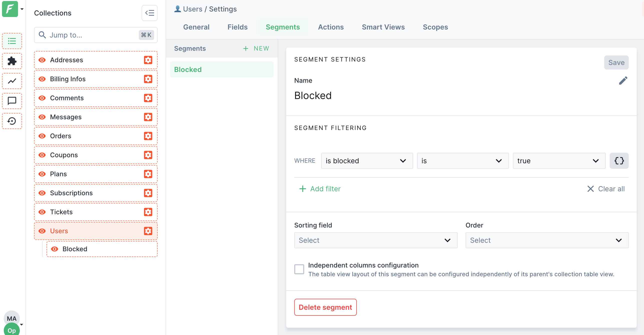Click the curly braces query icon

[x=619, y=161]
